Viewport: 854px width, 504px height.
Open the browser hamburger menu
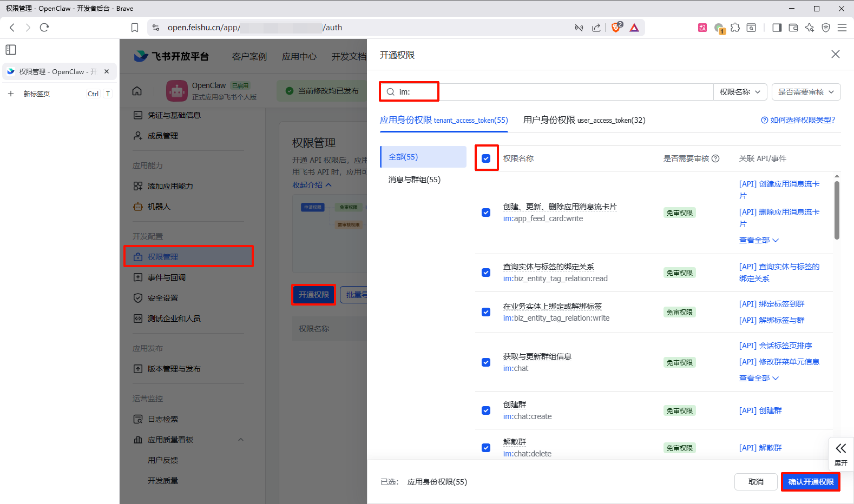842,28
